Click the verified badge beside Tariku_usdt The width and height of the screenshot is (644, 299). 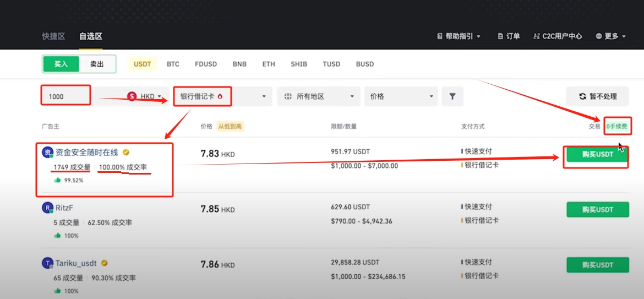(105, 263)
